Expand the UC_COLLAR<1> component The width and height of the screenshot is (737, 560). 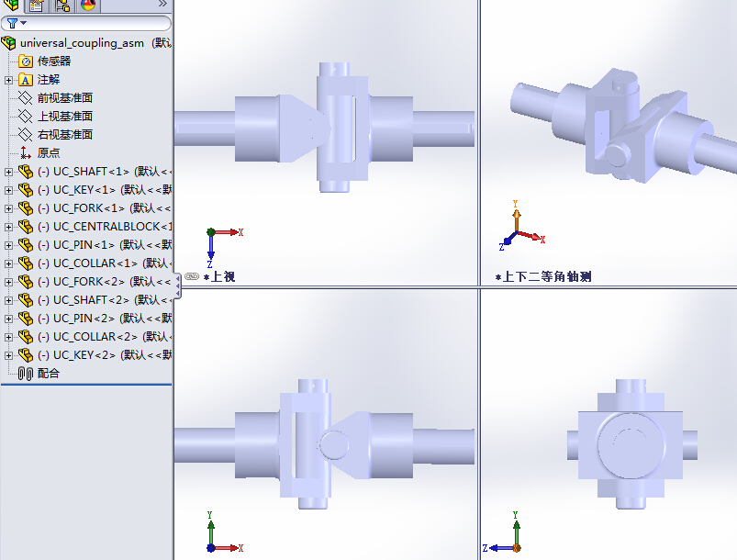coord(8,263)
